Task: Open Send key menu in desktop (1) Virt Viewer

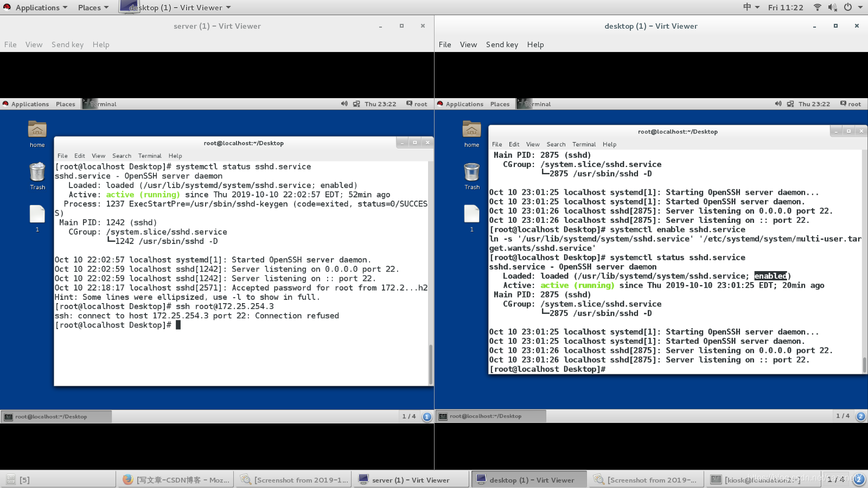Action: coord(502,44)
